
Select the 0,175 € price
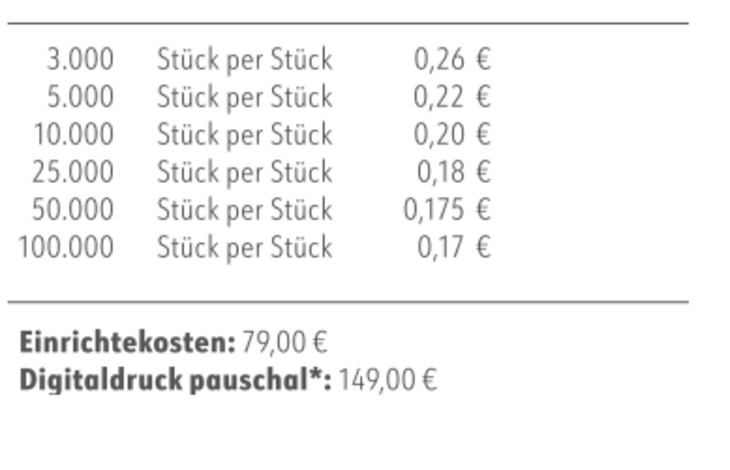pyautogui.click(x=447, y=209)
